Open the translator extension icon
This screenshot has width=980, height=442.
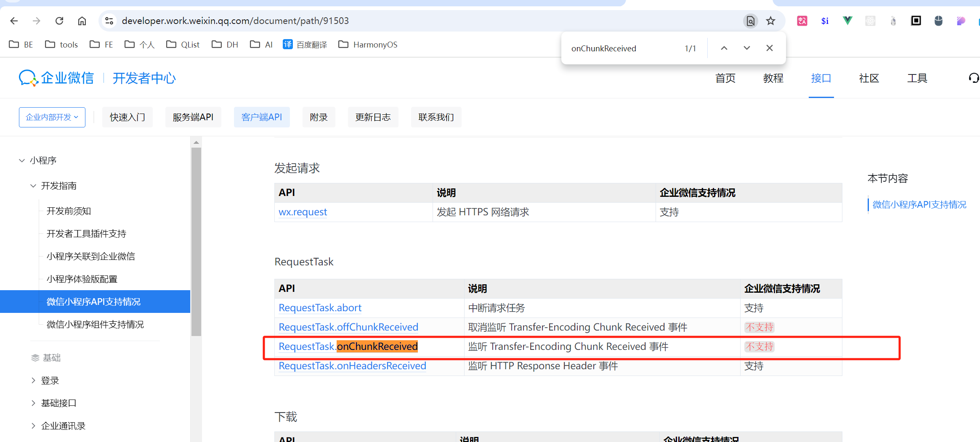click(802, 21)
